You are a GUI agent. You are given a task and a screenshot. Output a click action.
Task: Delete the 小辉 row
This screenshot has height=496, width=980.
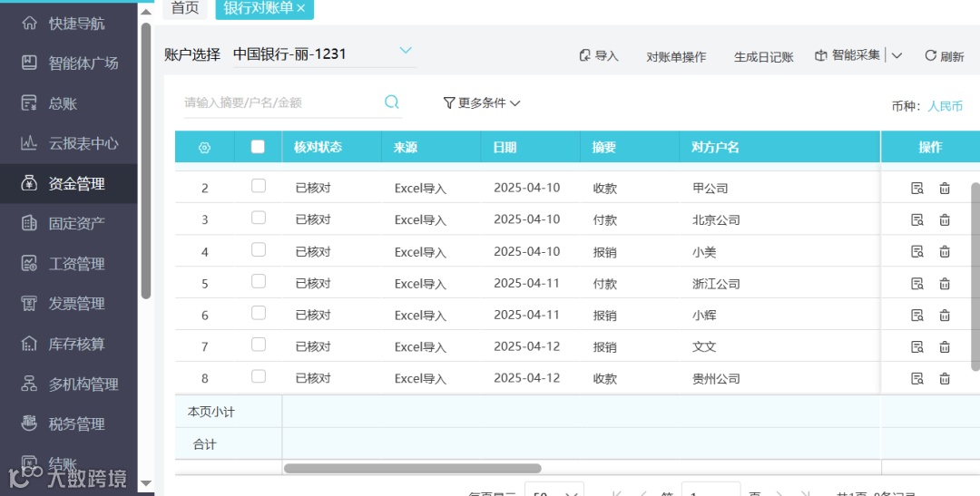[x=945, y=316]
